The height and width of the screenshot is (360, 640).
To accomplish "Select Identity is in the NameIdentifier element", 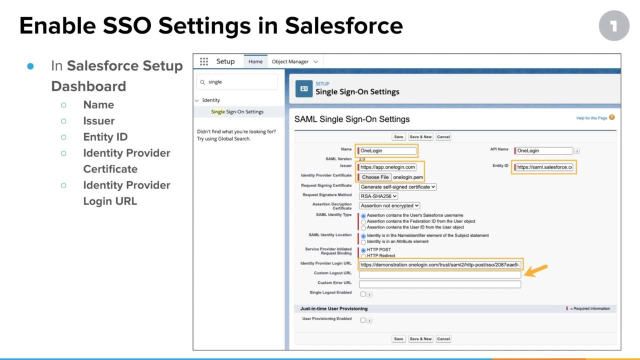I will pos(363,236).
